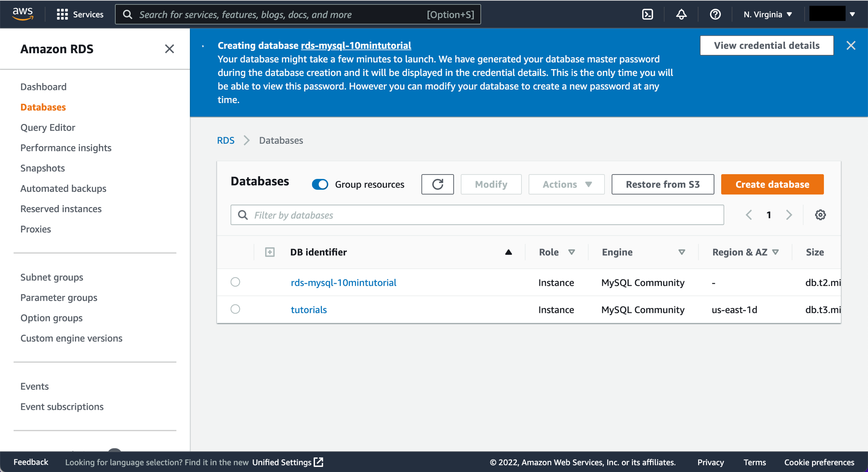Toggle the Group resources switch

320,184
